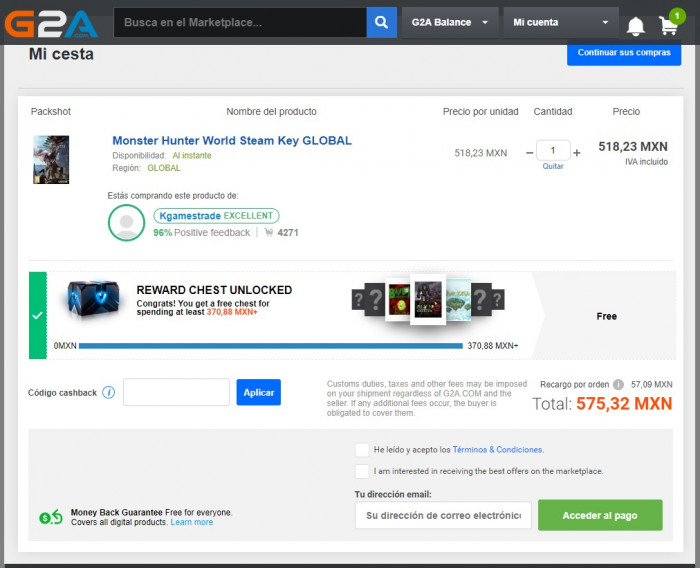Open the shopping cart icon

click(x=669, y=25)
